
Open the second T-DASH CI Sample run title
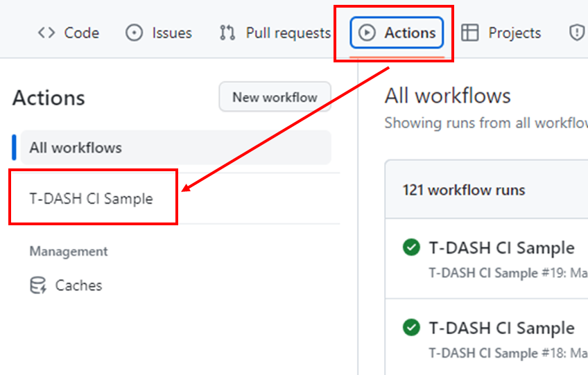coord(501,327)
